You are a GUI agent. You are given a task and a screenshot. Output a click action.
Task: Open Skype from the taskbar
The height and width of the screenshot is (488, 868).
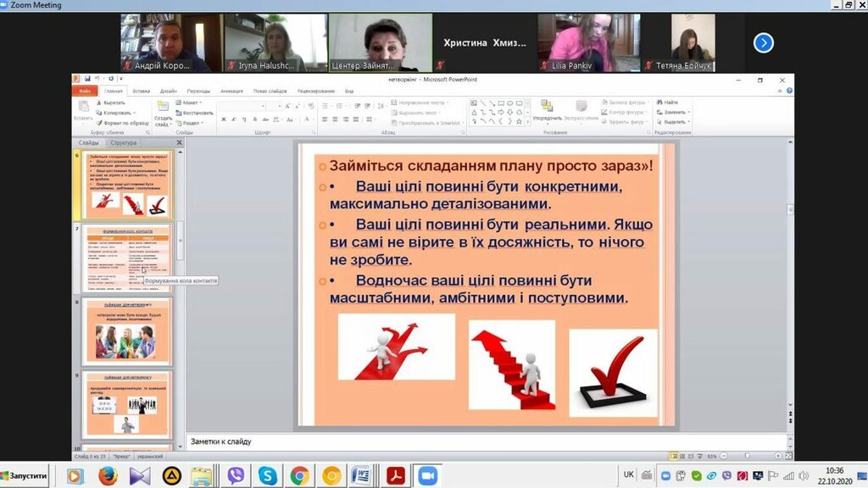[268, 476]
